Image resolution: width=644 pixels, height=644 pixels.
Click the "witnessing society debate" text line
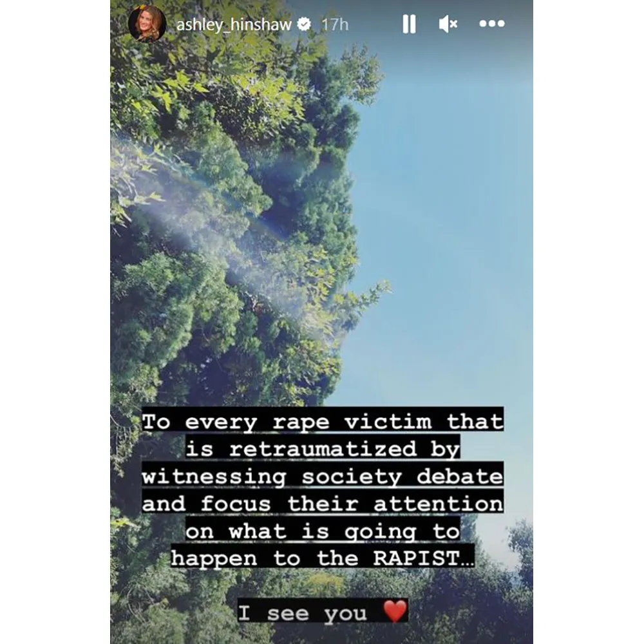pyautogui.click(x=323, y=477)
